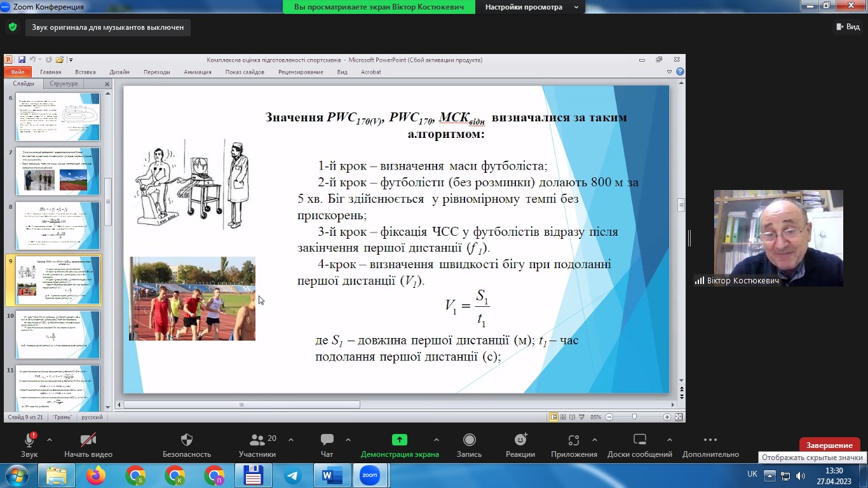Open the Apps icon in Zoom
Viewport: 868px width, 488px height.
(574, 440)
